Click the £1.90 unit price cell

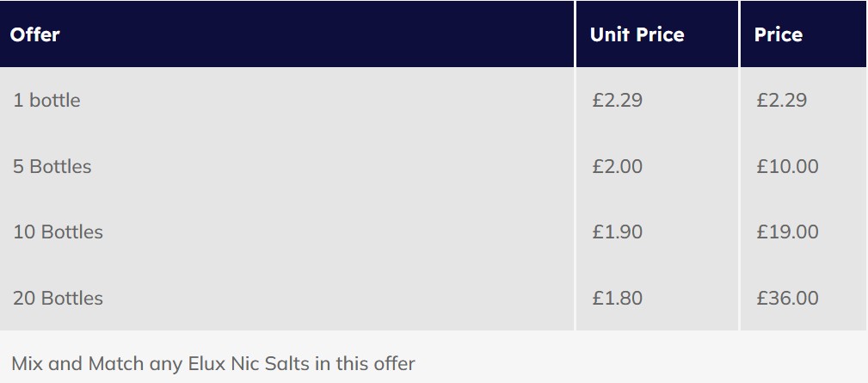tap(617, 232)
